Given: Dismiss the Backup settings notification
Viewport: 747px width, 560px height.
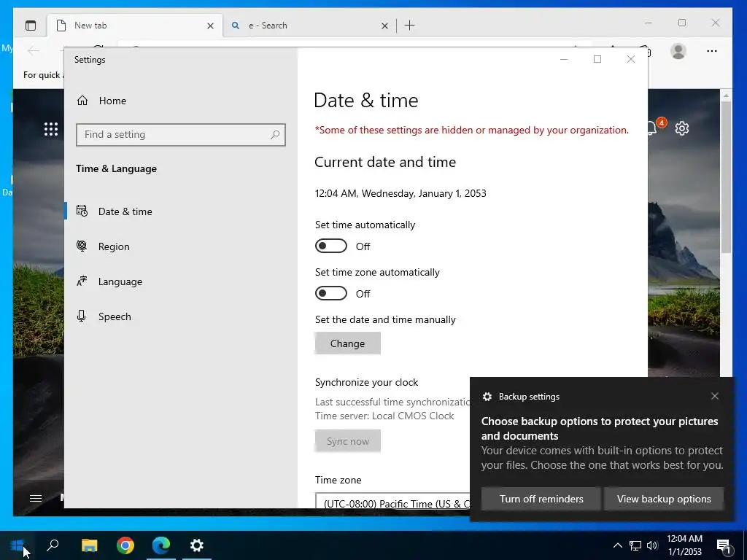Looking at the screenshot, I should point(715,396).
